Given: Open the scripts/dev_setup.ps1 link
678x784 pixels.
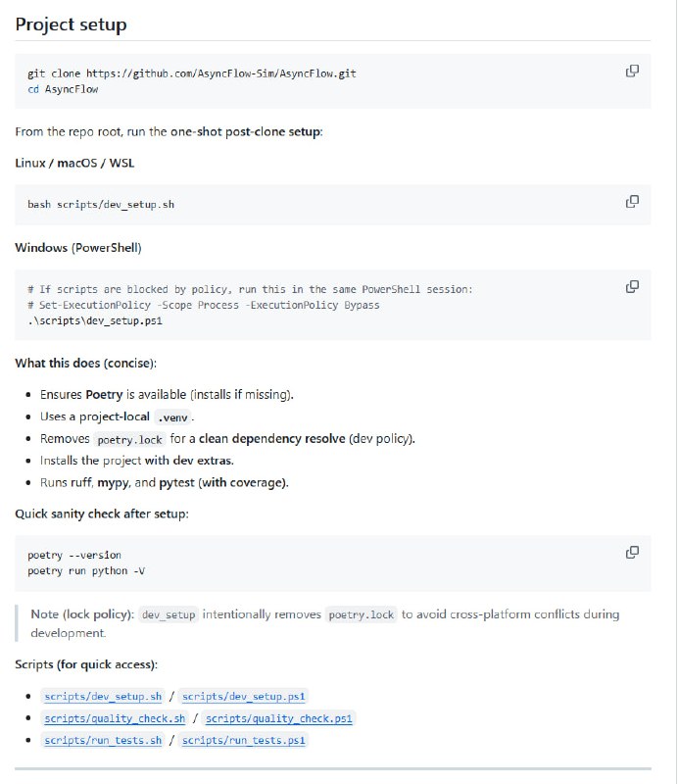Looking at the screenshot, I should pyautogui.click(x=245, y=696).
